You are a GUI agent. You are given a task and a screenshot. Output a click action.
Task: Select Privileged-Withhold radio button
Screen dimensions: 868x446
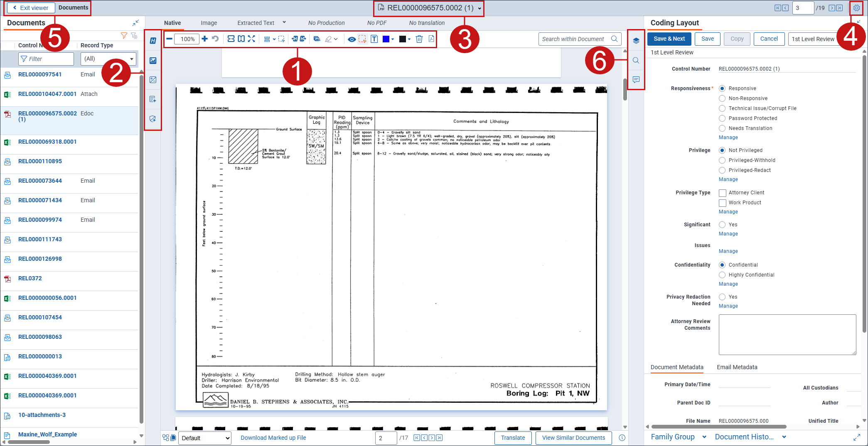coord(722,160)
